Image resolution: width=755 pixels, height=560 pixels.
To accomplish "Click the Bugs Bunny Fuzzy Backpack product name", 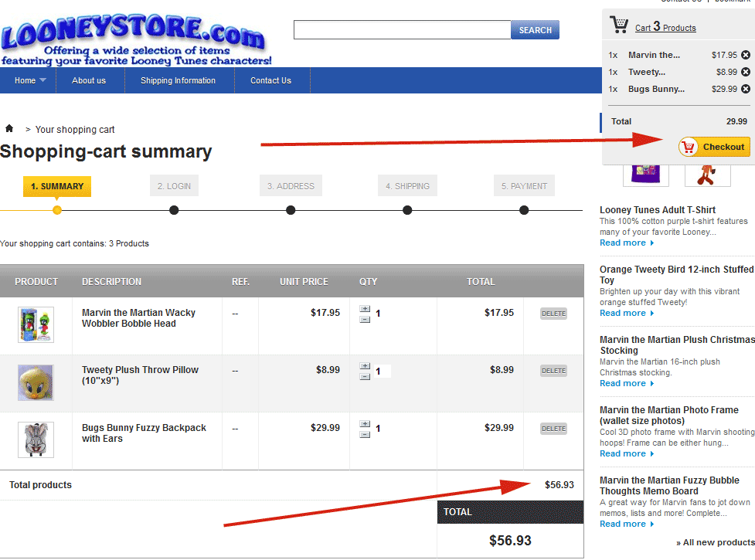I will pyautogui.click(x=144, y=433).
